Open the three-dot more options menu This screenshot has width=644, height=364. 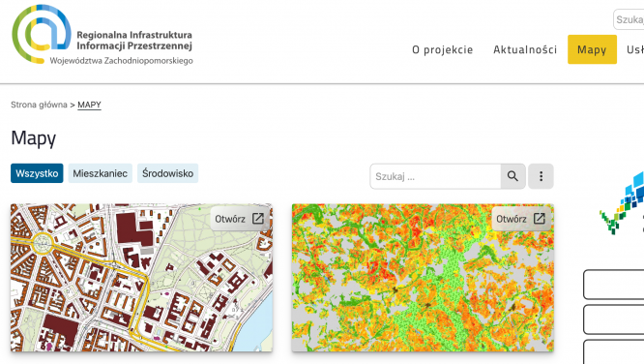(x=541, y=176)
